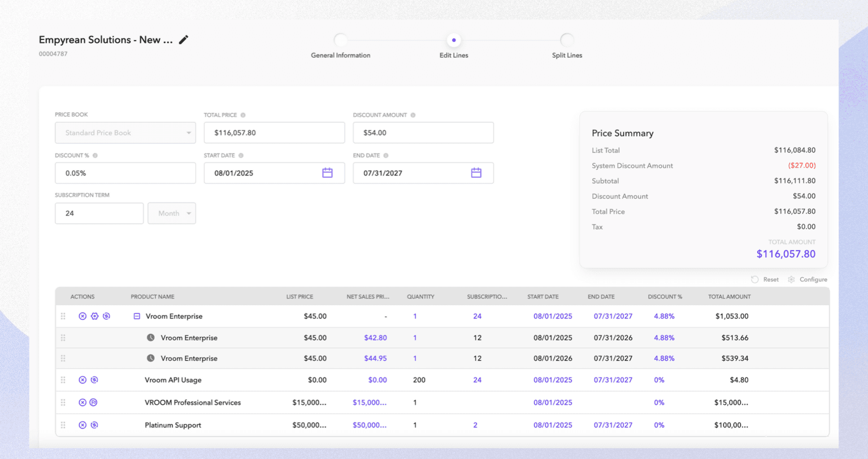Viewport: 868px width, 459px height.
Task: Click the info icon next to Discount % label
Action: pos(95,155)
